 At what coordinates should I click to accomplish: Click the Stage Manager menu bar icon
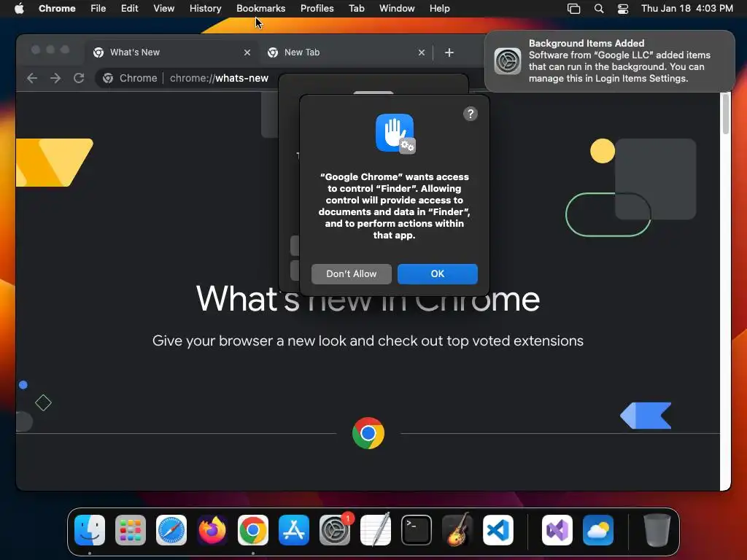tap(574, 9)
